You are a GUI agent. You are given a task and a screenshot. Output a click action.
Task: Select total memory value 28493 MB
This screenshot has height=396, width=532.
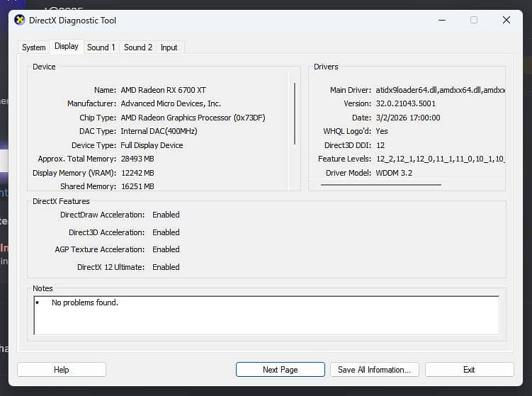click(x=137, y=159)
